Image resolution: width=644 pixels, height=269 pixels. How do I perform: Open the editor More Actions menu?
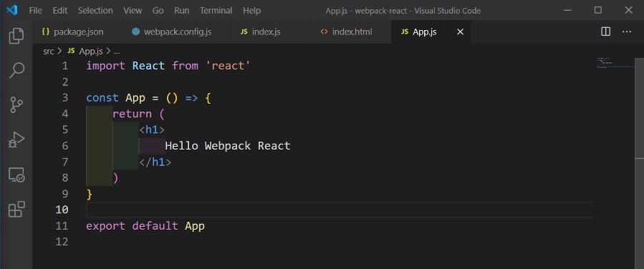point(626,31)
